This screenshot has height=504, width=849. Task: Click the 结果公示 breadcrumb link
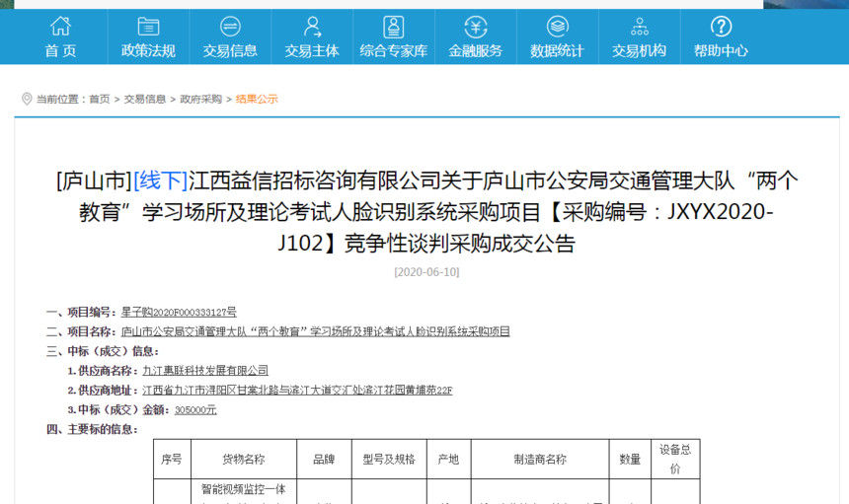click(x=257, y=99)
